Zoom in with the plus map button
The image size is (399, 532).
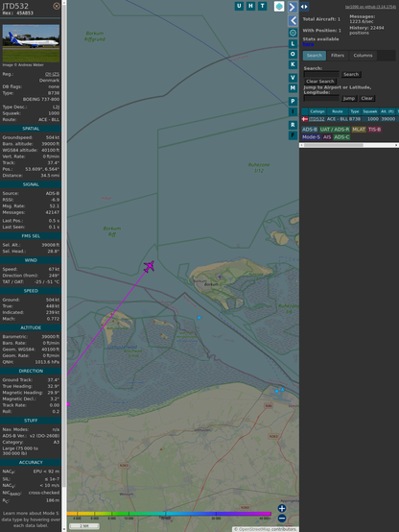282,508
